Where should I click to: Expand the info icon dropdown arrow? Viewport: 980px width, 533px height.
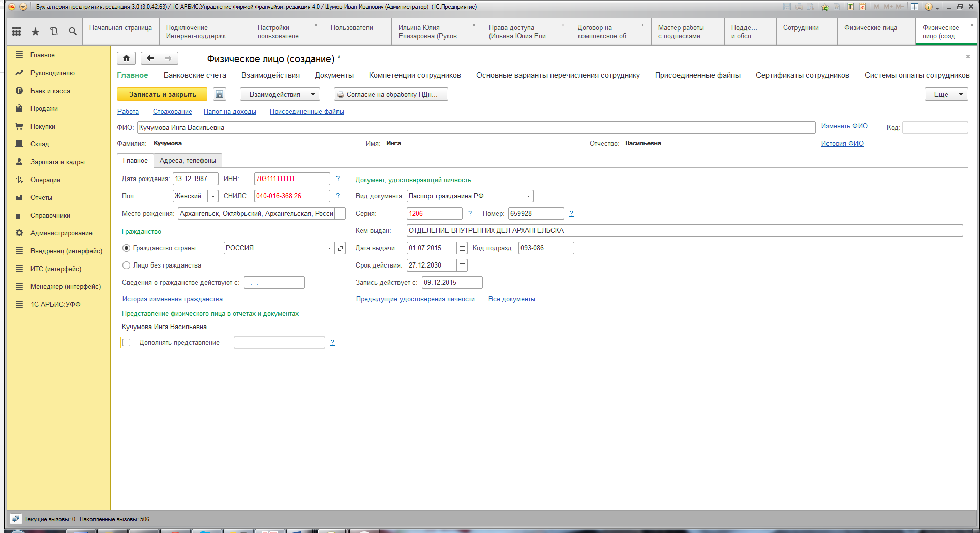point(938,7)
